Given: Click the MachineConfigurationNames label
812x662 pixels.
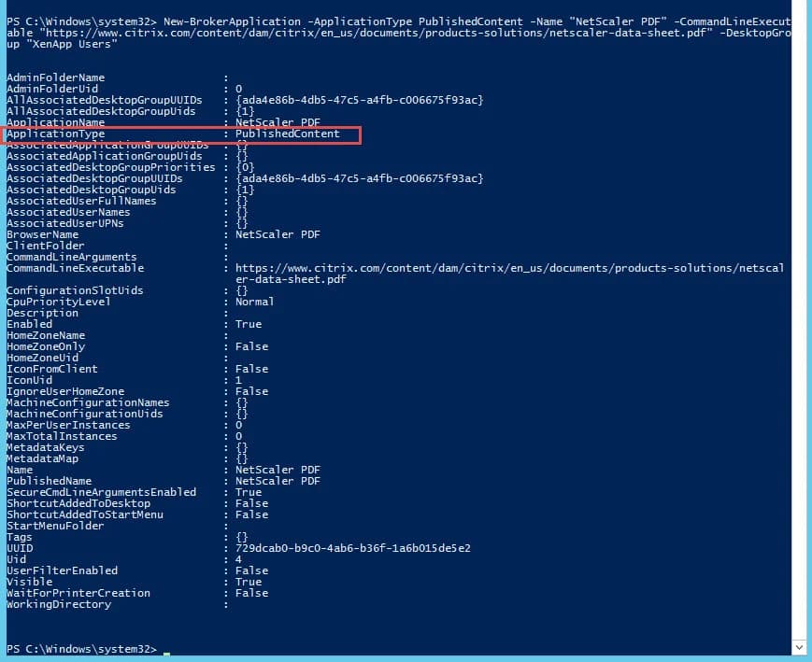Looking at the screenshot, I should [88, 402].
